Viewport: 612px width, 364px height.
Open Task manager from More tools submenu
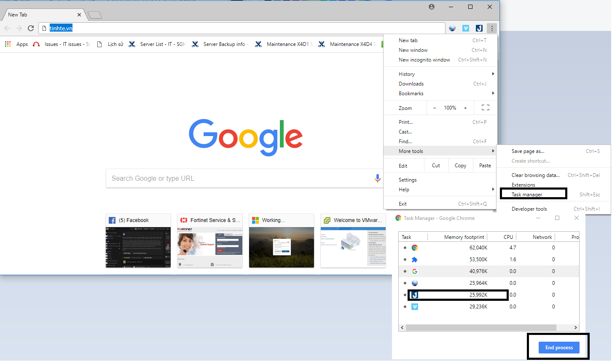(553, 194)
